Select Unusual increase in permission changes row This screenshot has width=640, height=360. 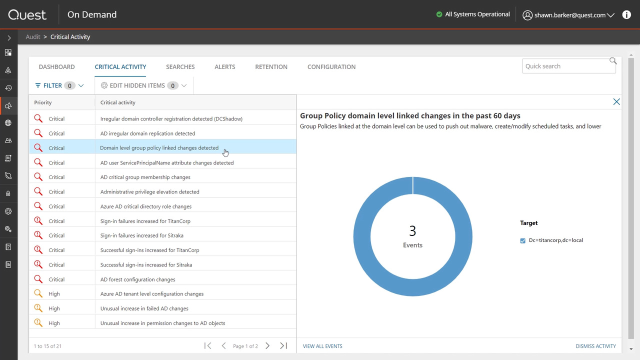click(162, 323)
